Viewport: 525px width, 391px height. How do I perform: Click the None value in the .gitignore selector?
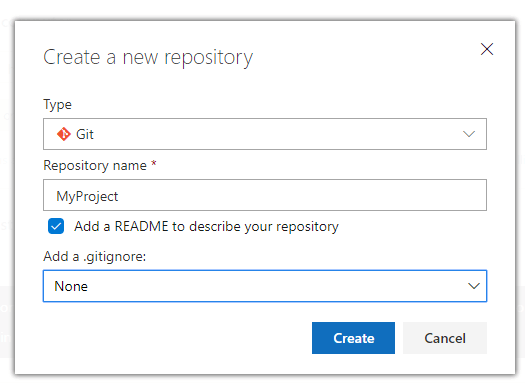click(71, 286)
